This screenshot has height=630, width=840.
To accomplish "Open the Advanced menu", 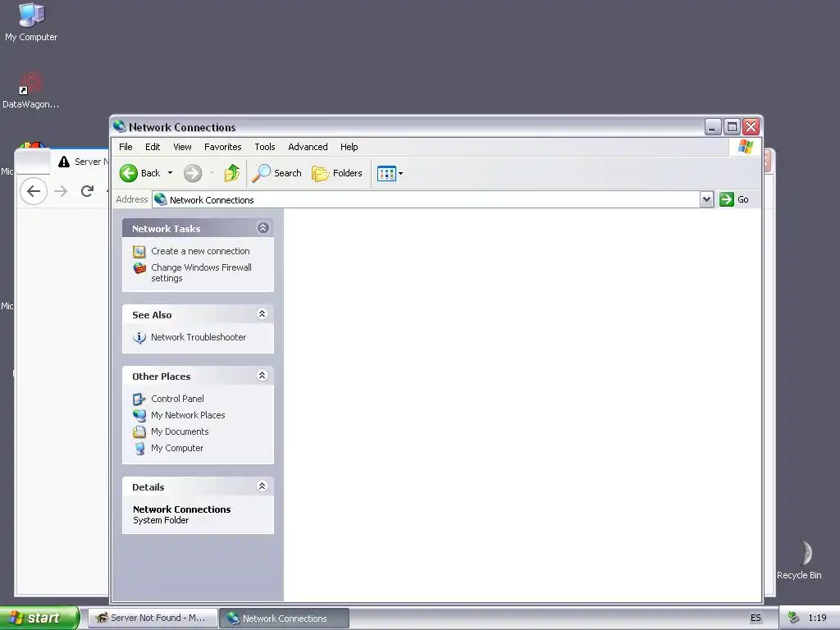I will tap(308, 147).
